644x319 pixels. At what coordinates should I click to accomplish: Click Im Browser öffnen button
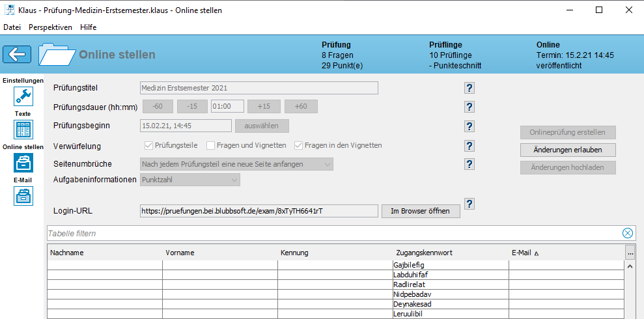click(x=421, y=211)
